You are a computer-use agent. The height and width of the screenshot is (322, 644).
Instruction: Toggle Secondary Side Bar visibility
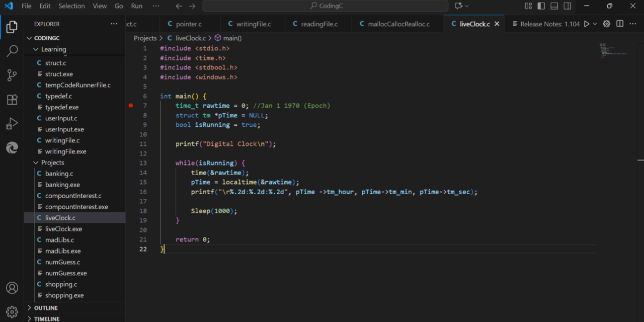point(568,6)
